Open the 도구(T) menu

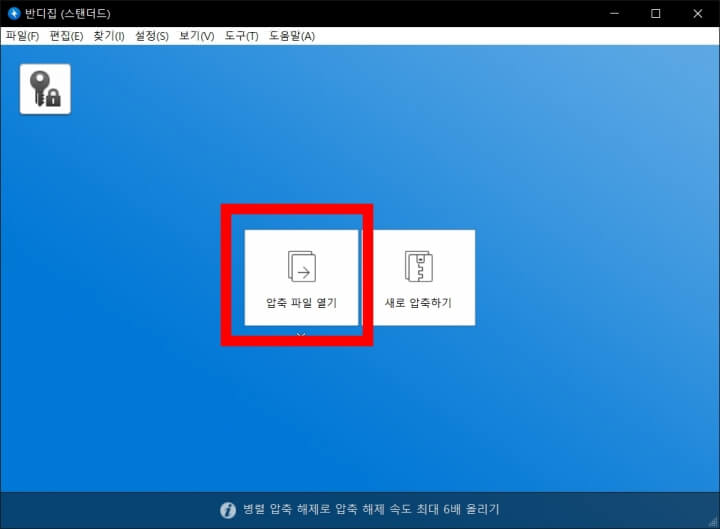click(x=241, y=36)
